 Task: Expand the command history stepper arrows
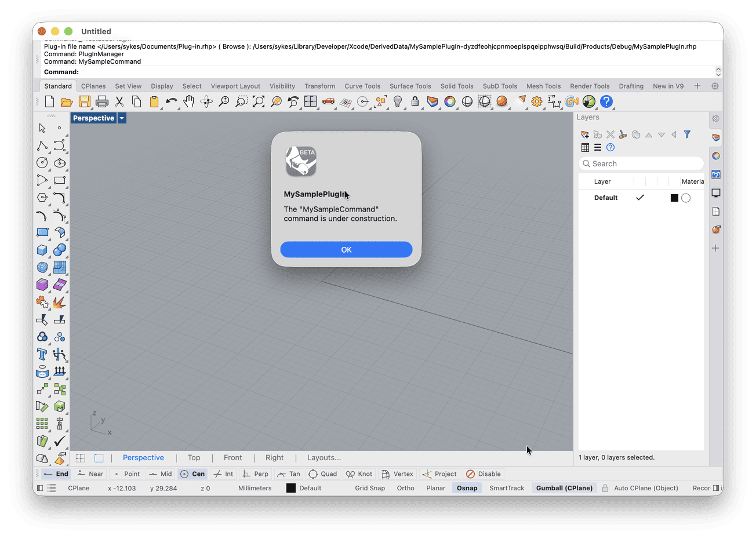point(718,72)
